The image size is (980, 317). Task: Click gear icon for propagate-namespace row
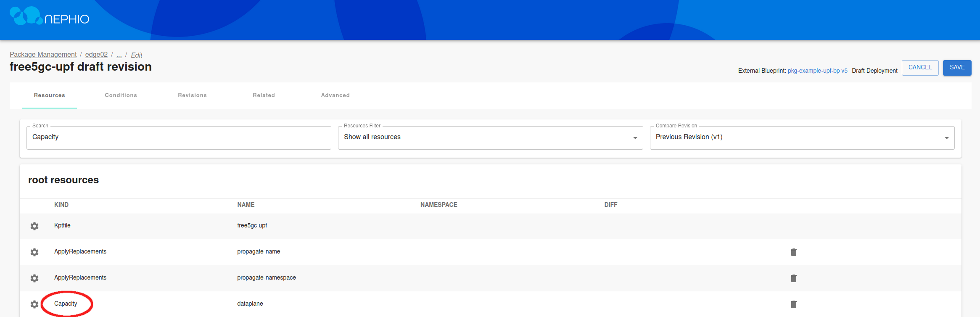coord(34,278)
